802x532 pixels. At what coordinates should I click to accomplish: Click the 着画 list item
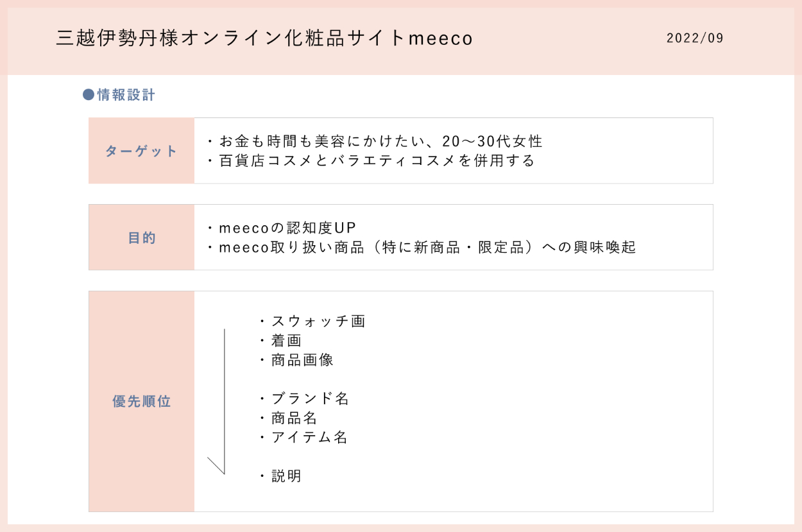click(286, 341)
